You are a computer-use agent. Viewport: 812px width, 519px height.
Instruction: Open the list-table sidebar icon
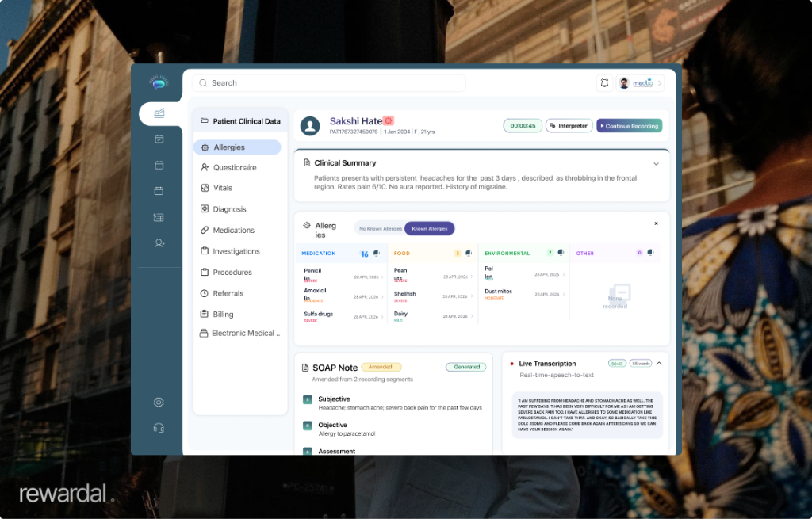159,217
